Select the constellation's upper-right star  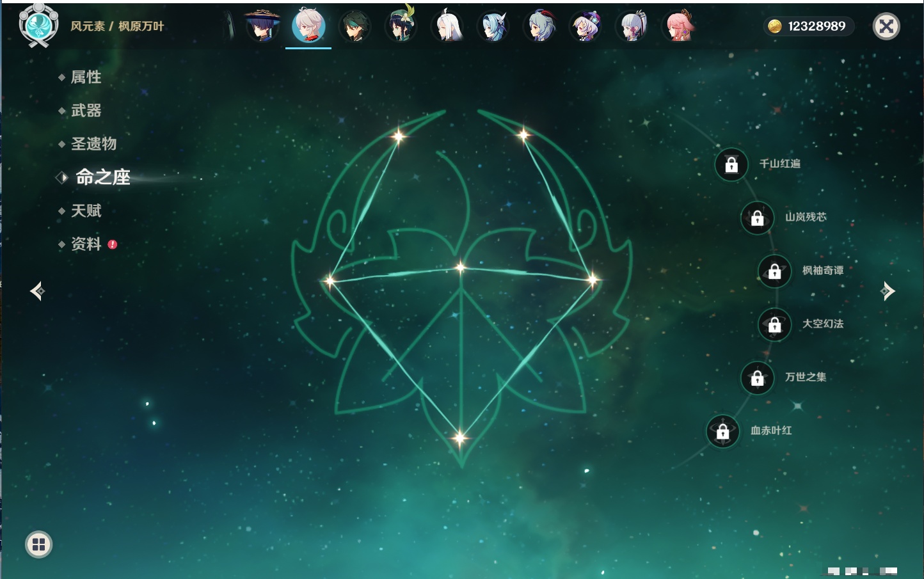[x=523, y=134]
